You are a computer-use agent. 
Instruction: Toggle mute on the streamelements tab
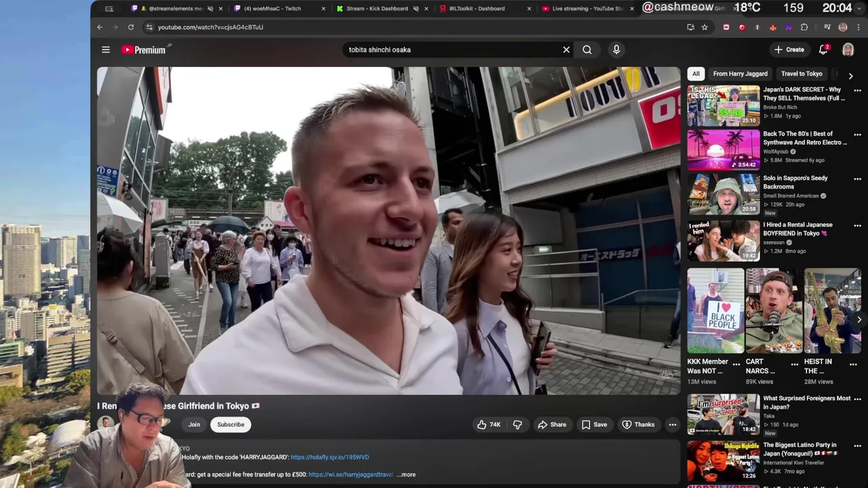tap(210, 9)
